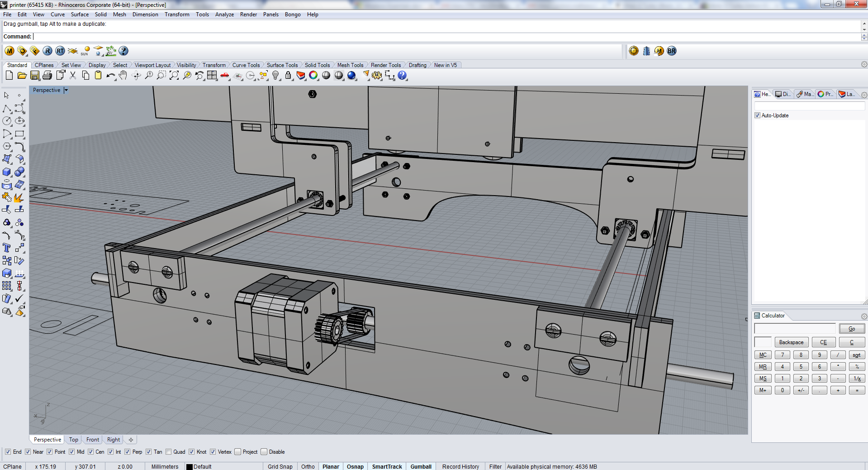The image size is (868, 470).
Task: Toggle the Vertex osnap checkbox
Action: click(213, 452)
